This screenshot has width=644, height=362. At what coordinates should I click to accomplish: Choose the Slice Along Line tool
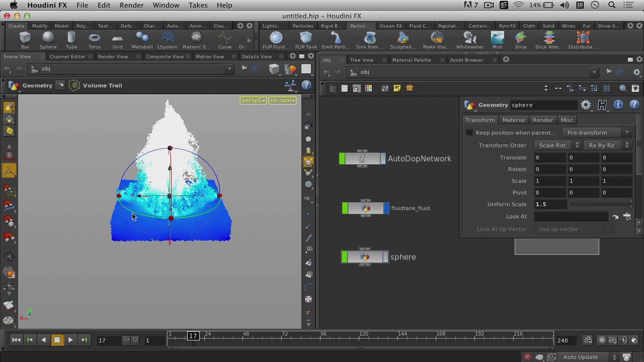point(549,40)
